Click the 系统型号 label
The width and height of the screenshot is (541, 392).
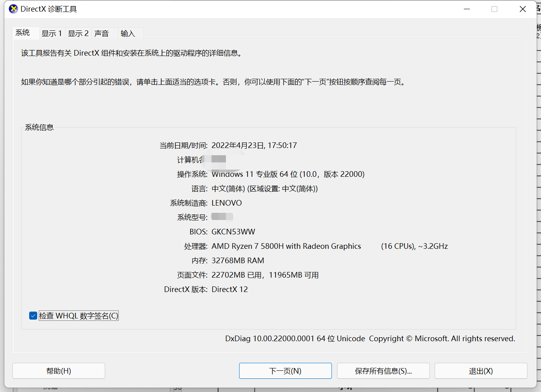192,217
